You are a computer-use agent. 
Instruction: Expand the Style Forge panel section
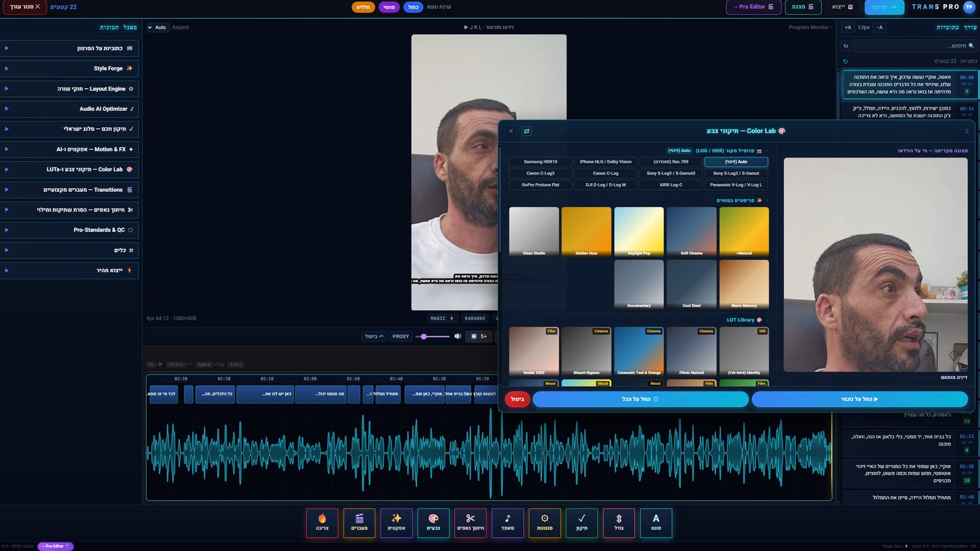click(69, 69)
